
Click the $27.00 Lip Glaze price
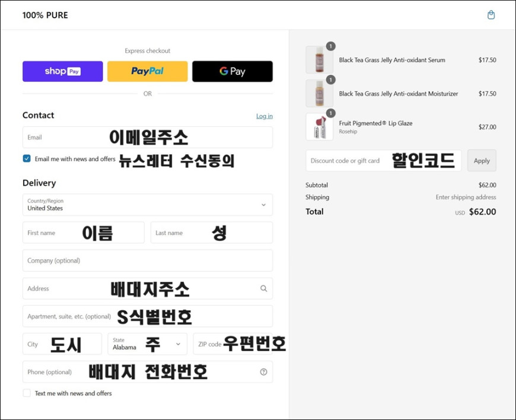(488, 127)
